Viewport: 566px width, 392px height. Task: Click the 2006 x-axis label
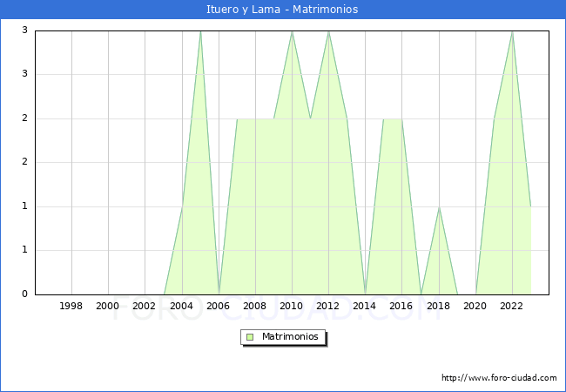pyautogui.click(x=218, y=306)
